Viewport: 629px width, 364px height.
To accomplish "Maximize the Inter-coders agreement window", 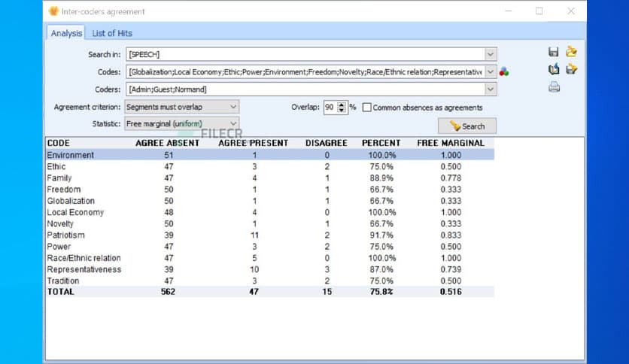I will click(539, 11).
